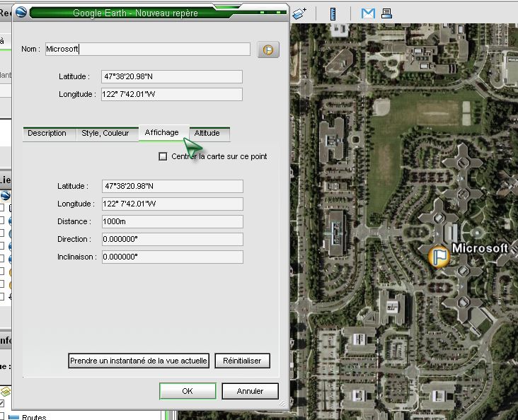Click the Routes layer item
518x420 pixels.
(x=34, y=417)
